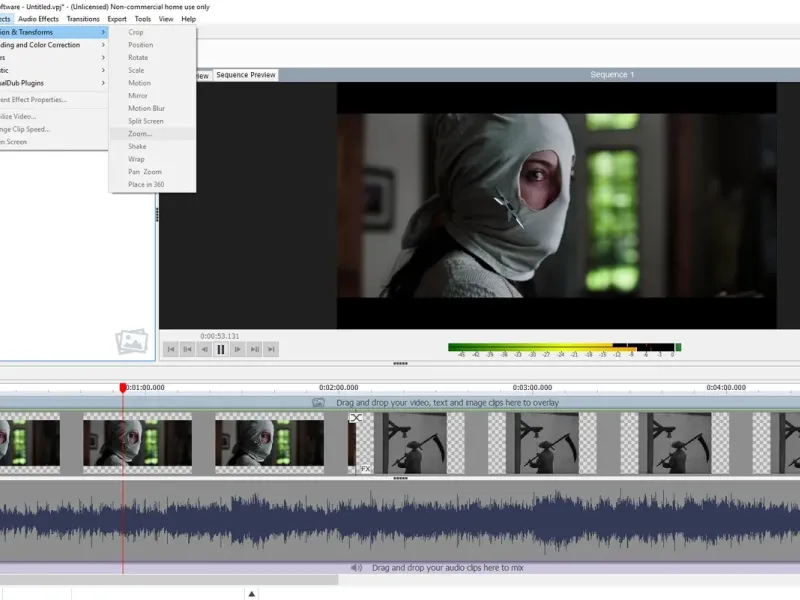
Task: Click the audio mix drop track
Action: (400, 567)
